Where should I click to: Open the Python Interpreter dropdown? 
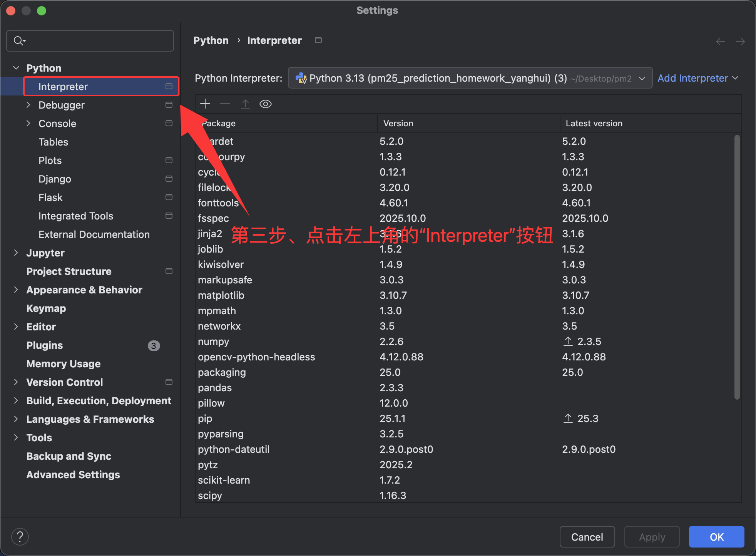click(x=470, y=78)
